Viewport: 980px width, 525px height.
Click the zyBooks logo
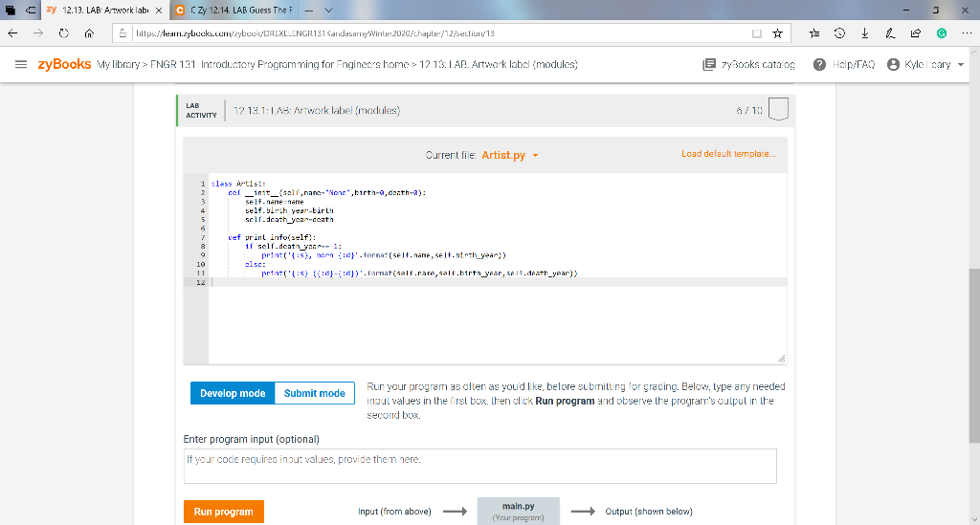(x=64, y=64)
